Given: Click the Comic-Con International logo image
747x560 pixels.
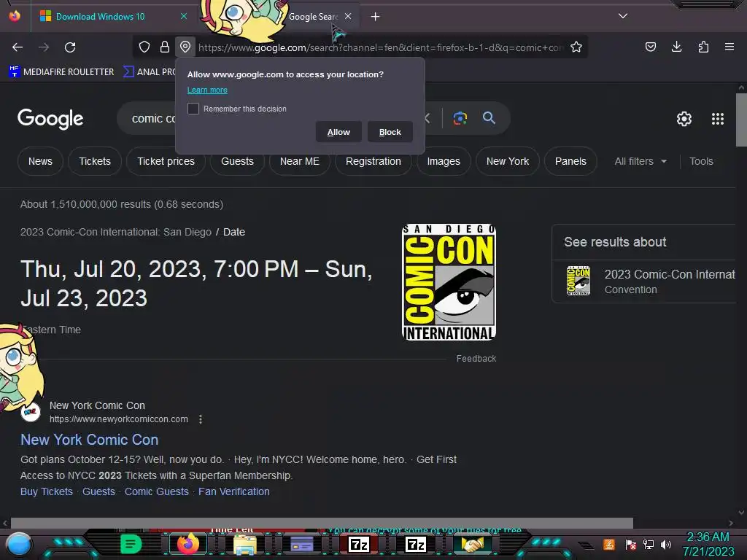Looking at the screenshot, I should (449, 282).
